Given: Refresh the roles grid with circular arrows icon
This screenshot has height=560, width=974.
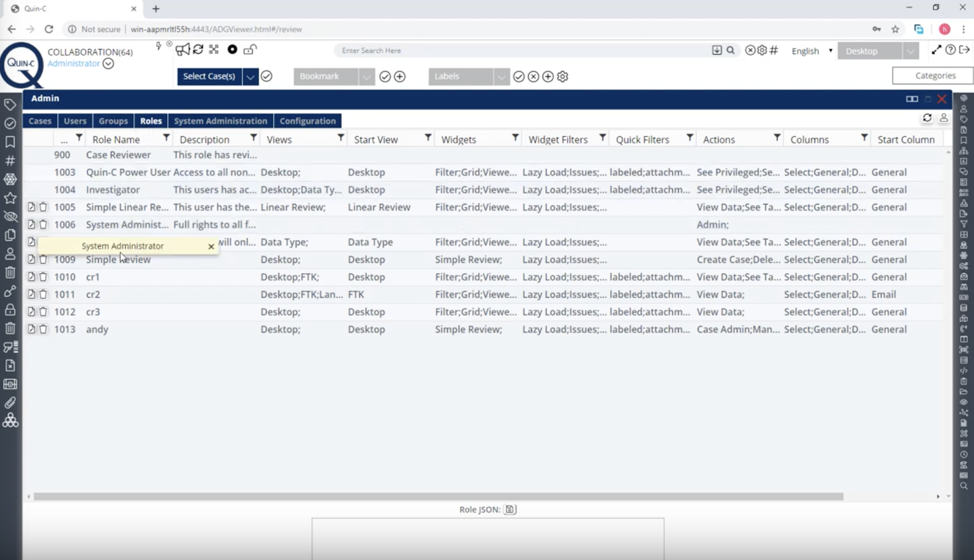Looking at the screenshot, I should click(x=927, y=118).
